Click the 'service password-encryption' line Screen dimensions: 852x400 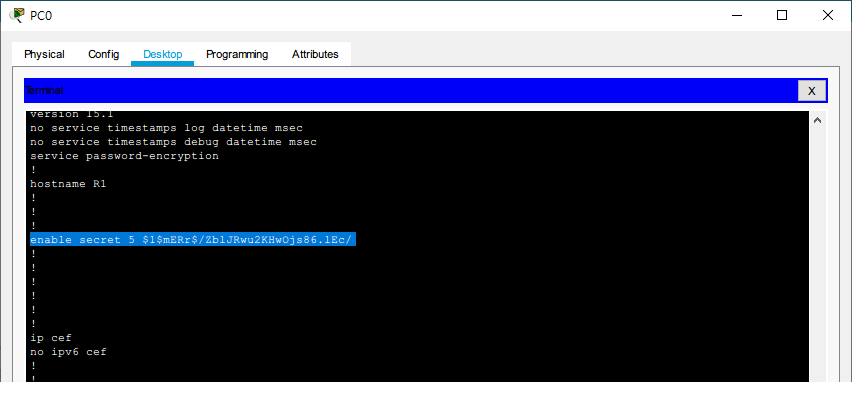124,156
